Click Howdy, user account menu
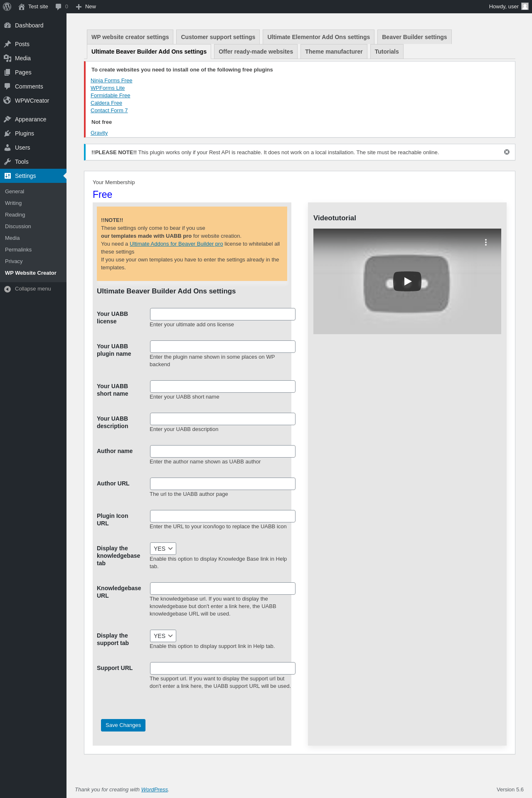The height and width of the screenshot is (798, 532). click(508, 7)
